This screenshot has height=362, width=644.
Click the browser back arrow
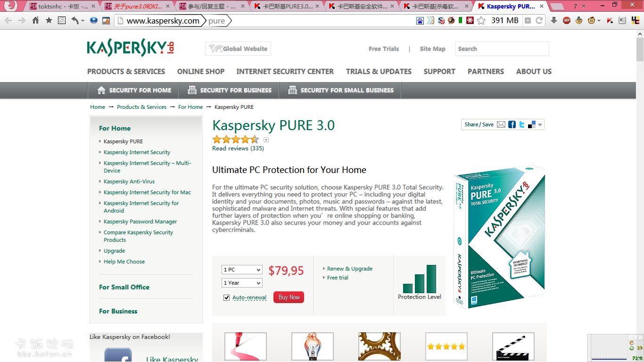[8, 21]
